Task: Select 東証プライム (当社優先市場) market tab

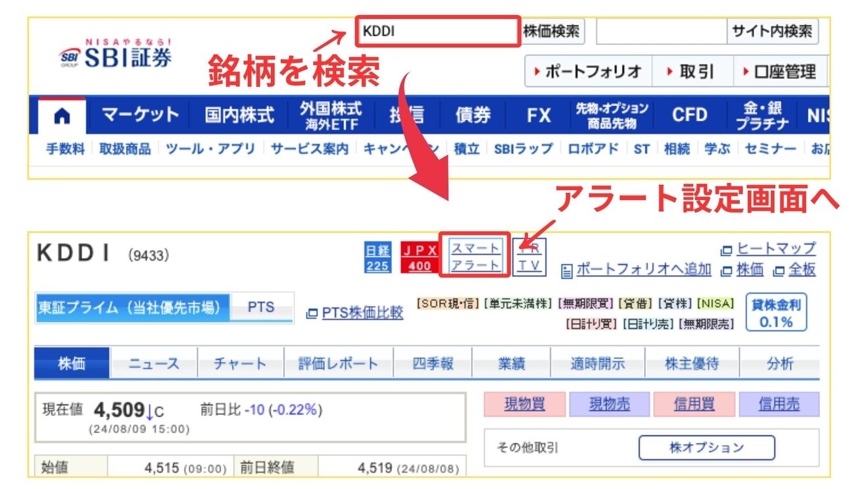Action: 133,307
